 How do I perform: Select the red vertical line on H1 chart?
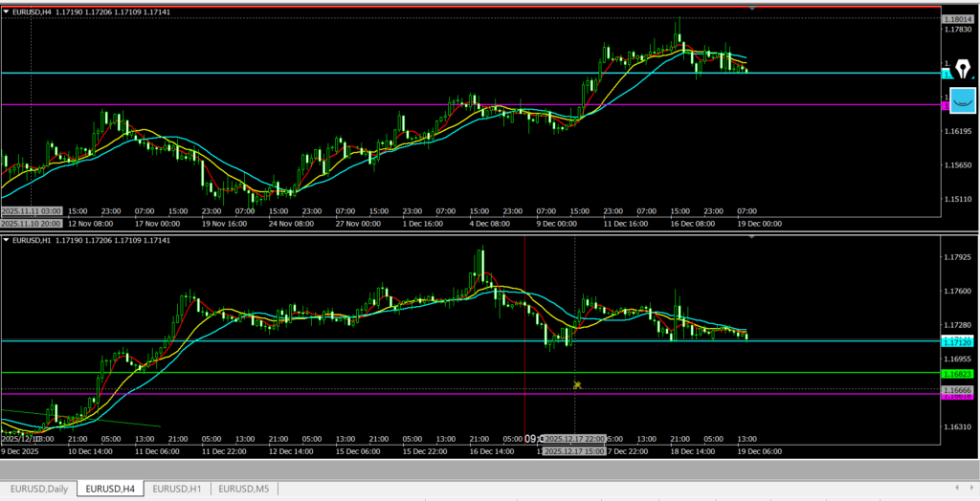coord(525,316)
